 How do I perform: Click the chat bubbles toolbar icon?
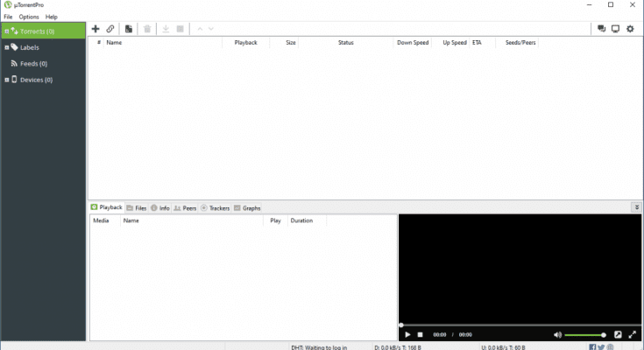[x=602, y=29]
